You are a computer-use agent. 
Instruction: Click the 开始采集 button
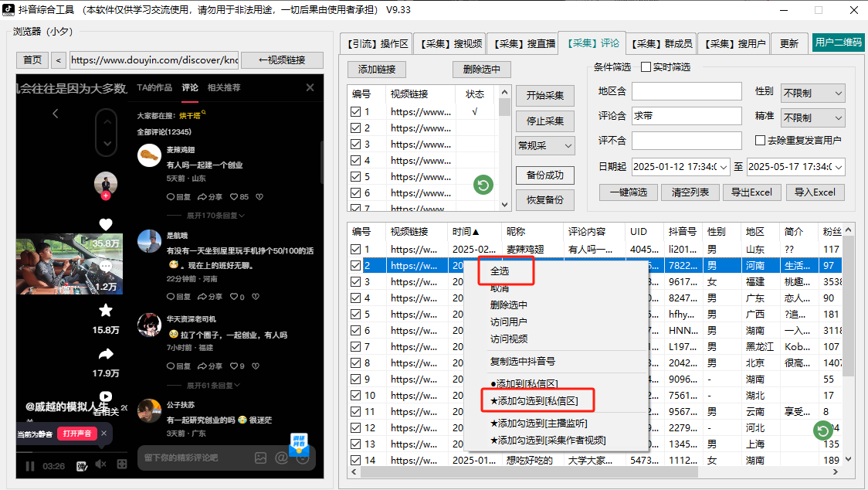tap(544, 96)
